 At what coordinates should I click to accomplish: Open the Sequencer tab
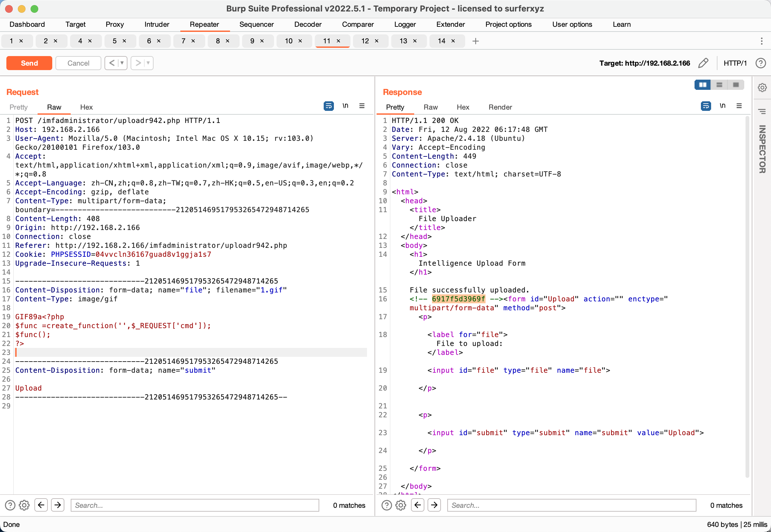click(257, 24)
